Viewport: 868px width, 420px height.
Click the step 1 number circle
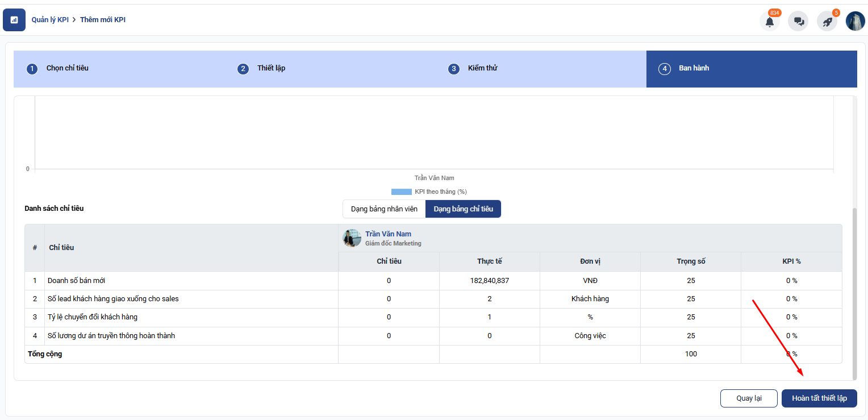pos(32,69)
